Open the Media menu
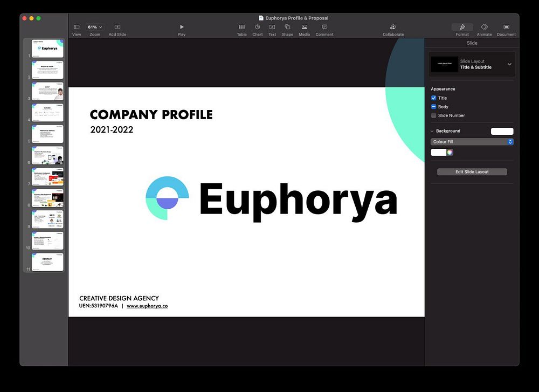This screenshot has height=392, width=539. [x=304, y=27]
